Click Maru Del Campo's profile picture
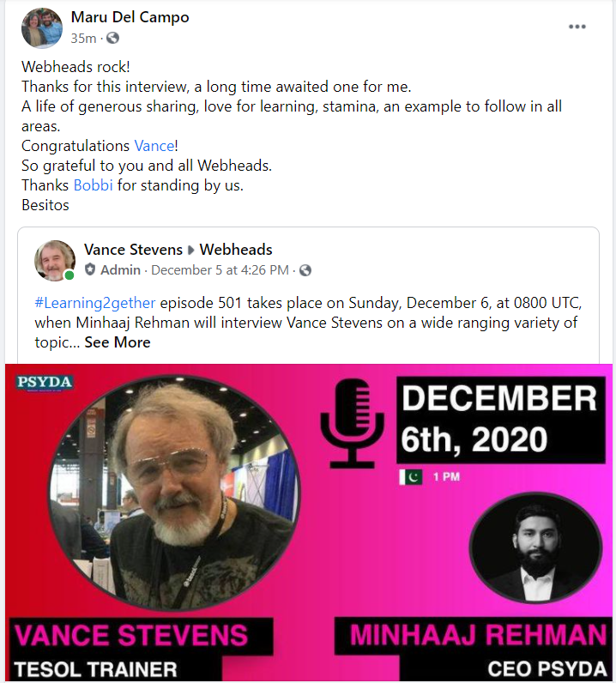Image resolution: width=616 pixels, height=683 pixels. click(42, 27)
